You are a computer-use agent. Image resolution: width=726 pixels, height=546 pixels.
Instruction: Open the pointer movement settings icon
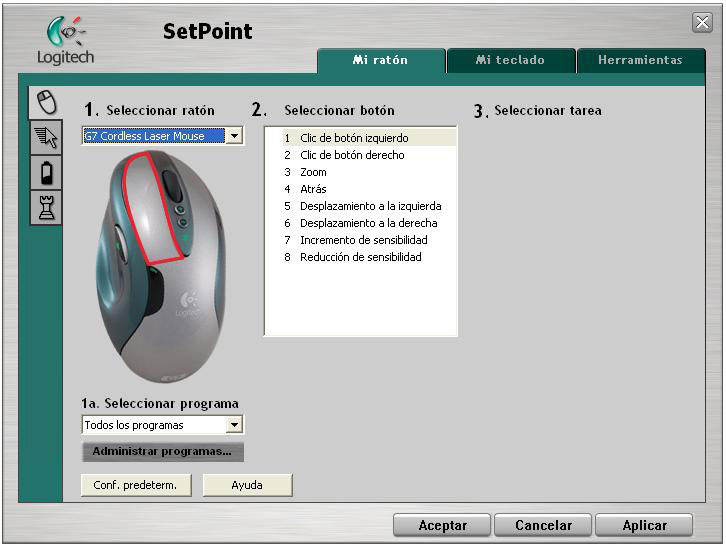[45, 139]
